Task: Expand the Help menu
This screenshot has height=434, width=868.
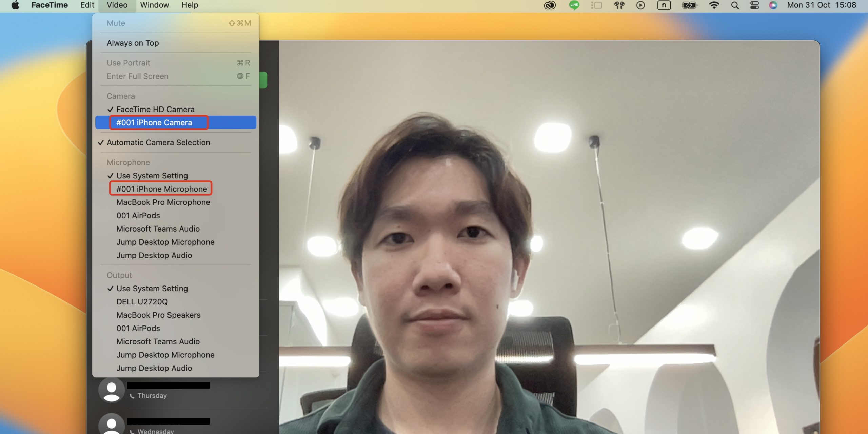Action: 190,5
